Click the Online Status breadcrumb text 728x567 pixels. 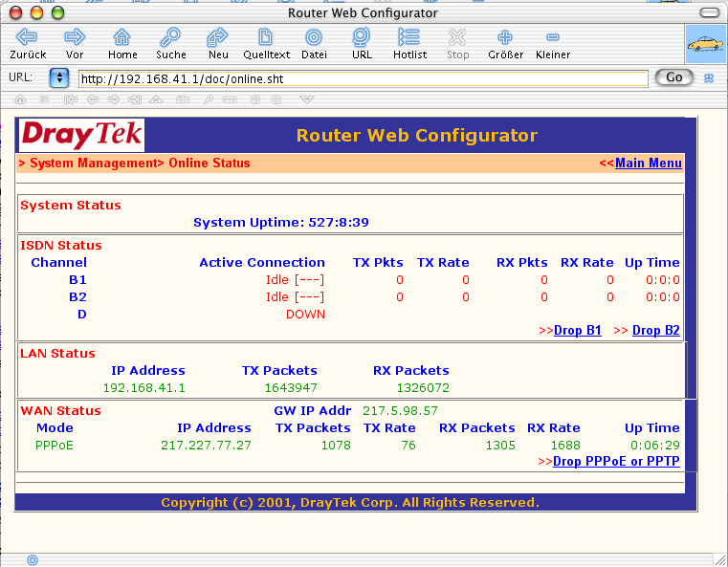(x=209, y=163)
